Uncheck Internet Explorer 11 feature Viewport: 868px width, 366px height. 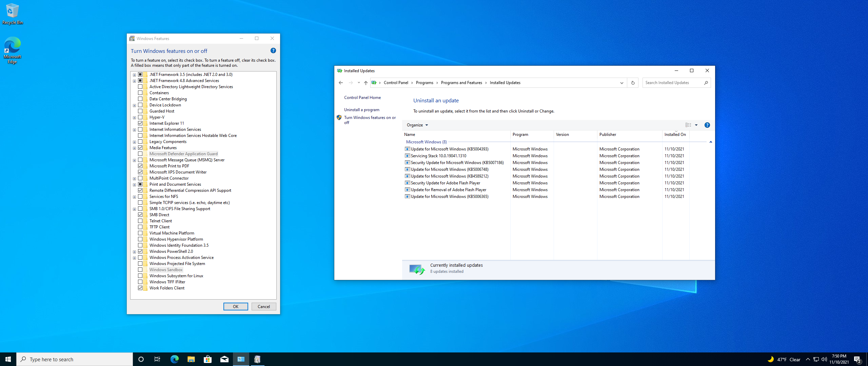point(140,123)
